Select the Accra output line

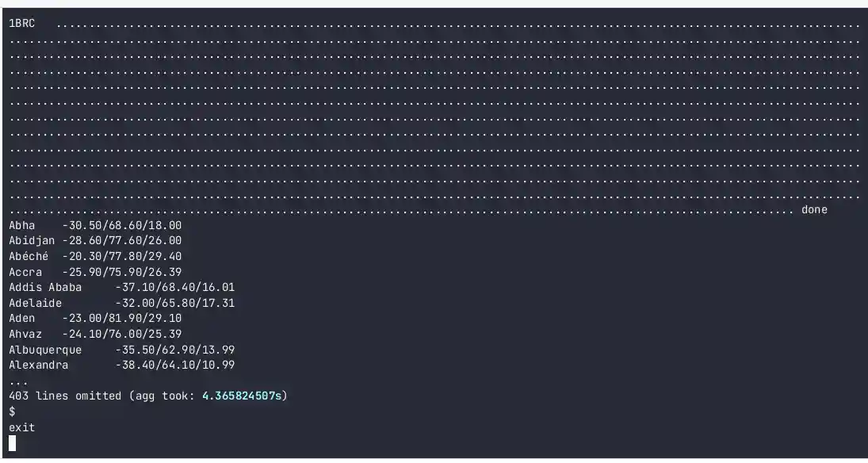pyautogui.click(x=95, y=272)
